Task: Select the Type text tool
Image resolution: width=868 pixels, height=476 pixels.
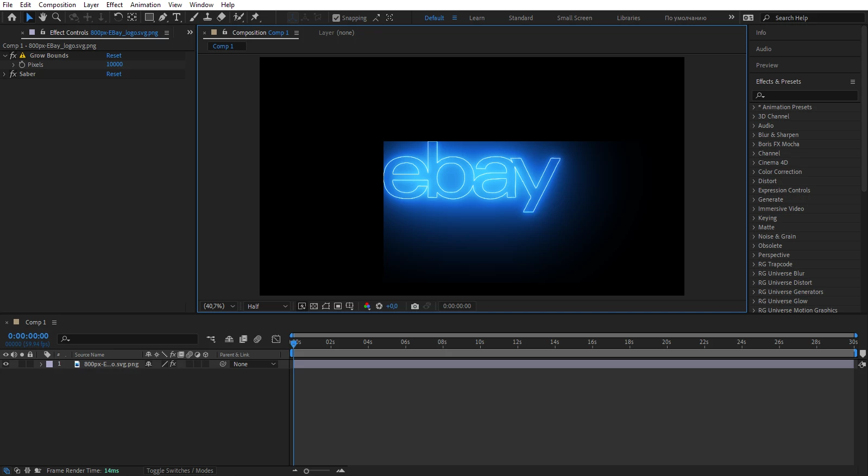Action: tap(177, 17)
